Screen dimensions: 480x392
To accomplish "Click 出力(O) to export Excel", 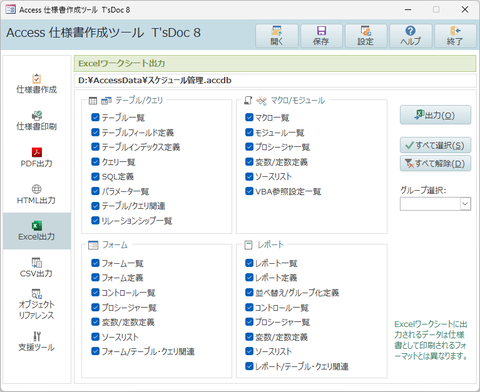I will click(x=435, y=115).
